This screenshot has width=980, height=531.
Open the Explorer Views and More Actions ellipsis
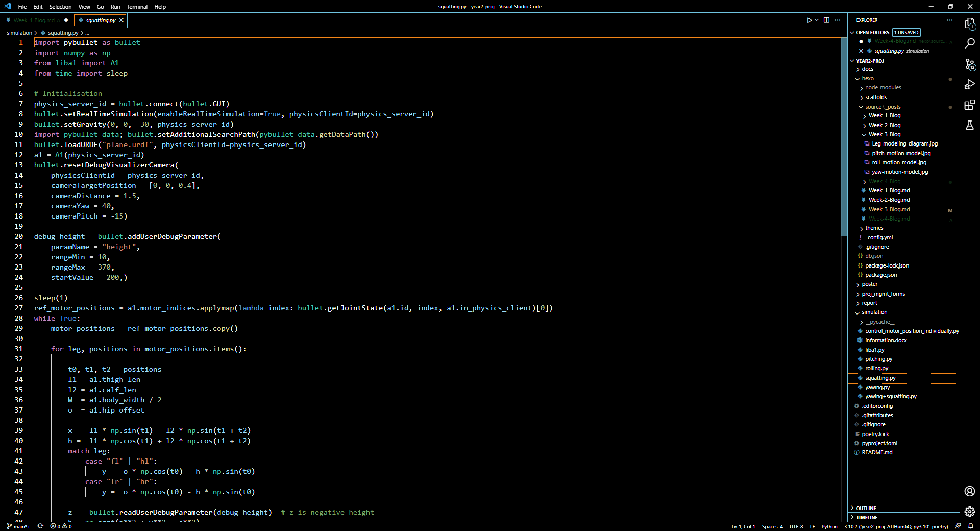click(949, 20)
